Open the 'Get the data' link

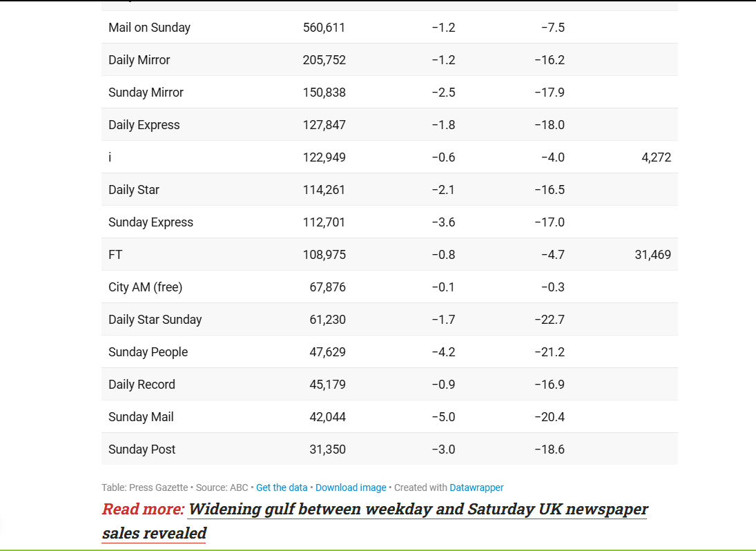282,487
